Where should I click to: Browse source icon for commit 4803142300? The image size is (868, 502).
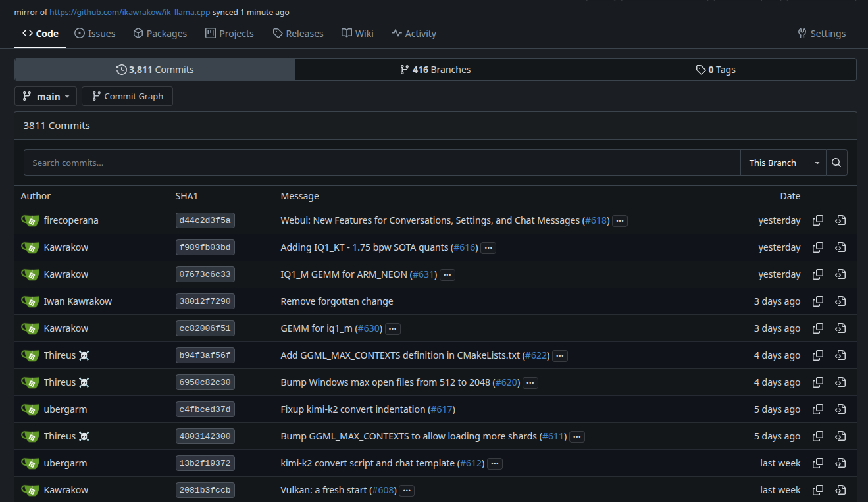pyautogui.click(x=840, y=436)
